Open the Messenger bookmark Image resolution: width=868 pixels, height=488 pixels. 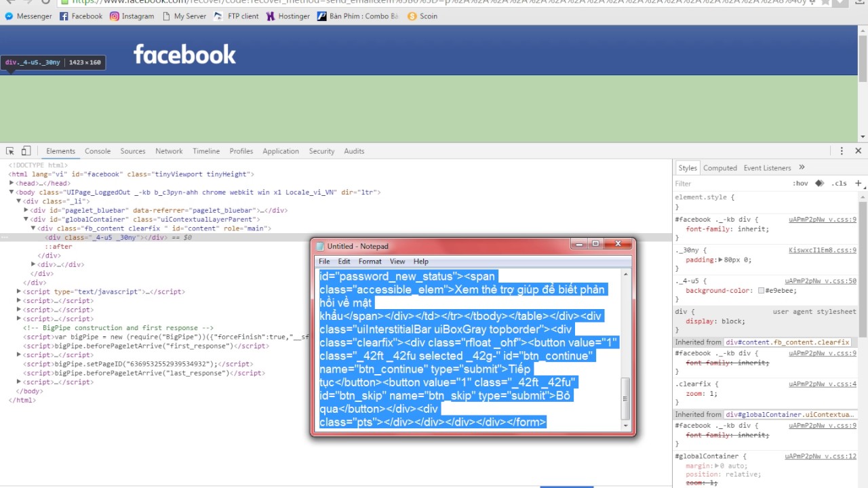click(x=28, y=16)
